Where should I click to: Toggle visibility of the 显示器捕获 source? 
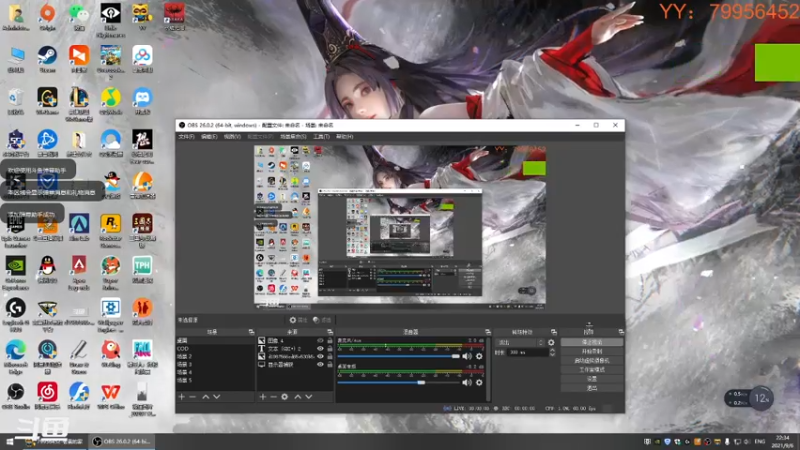pos(320,364)
